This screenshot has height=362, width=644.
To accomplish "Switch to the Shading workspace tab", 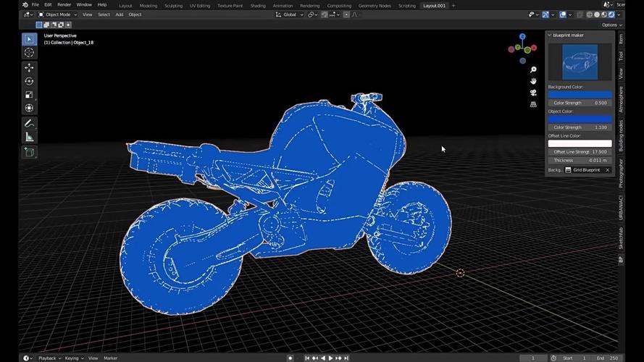I will 258,6.
